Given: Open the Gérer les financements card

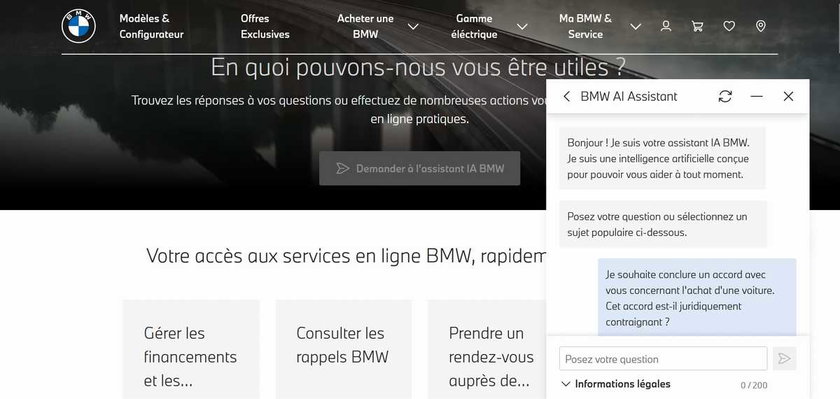Looking at the screenshot, I should tap(191, 349).
